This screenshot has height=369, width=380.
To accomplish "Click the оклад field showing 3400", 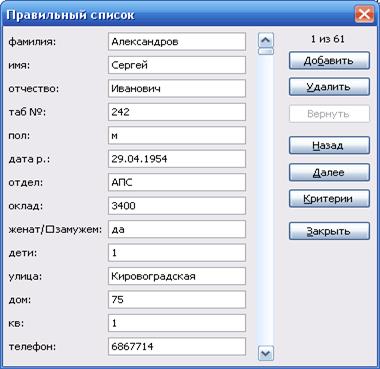I will (x=177, y=206).
